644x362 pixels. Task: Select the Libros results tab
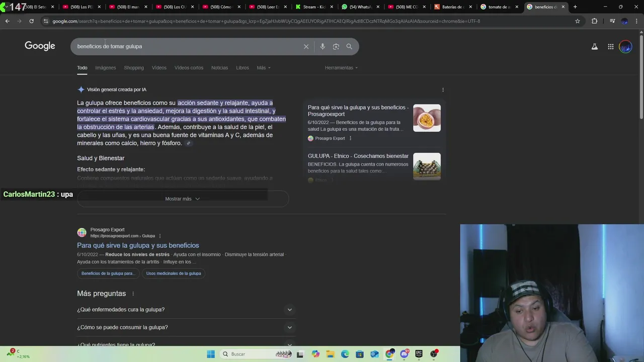(x=243, y=67)
